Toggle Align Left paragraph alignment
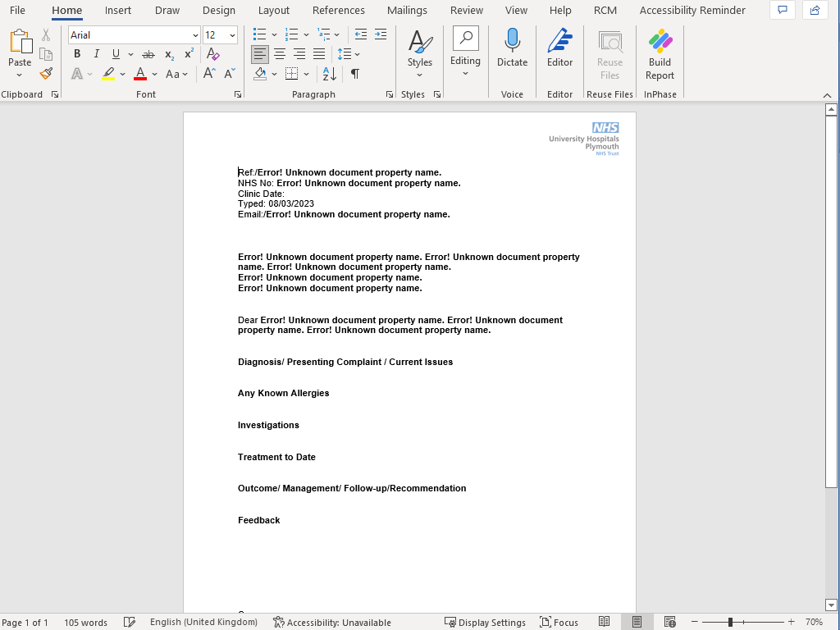The image size is (840, 630). [x=260, y=54]
